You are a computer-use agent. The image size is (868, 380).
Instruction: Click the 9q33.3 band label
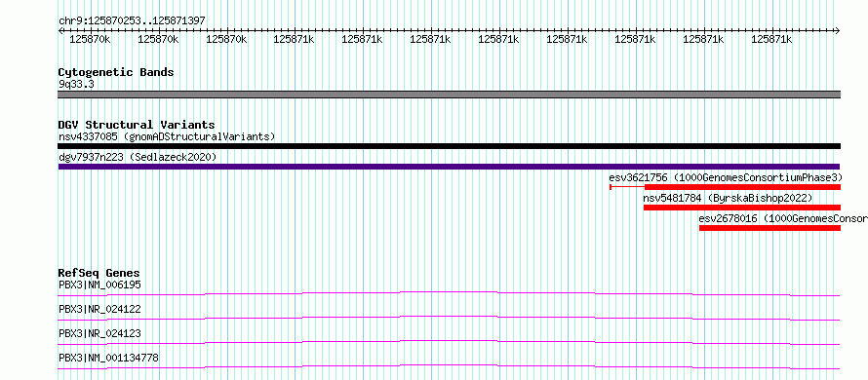coord(76,84)
